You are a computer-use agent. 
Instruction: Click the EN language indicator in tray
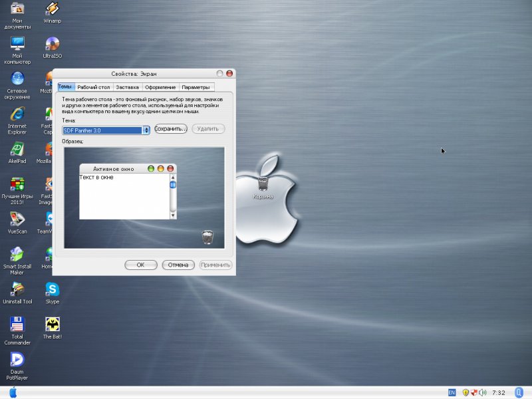click(452, 392)
